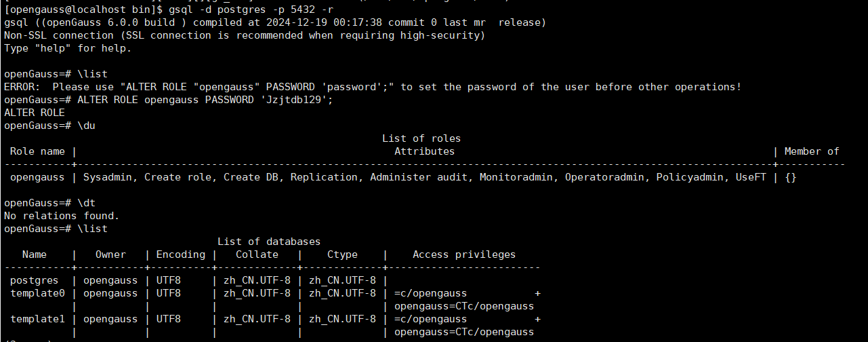This screenshot has width=868, height=342.
Task: Click the "List of databases" heading
Action: pos(269,242)
